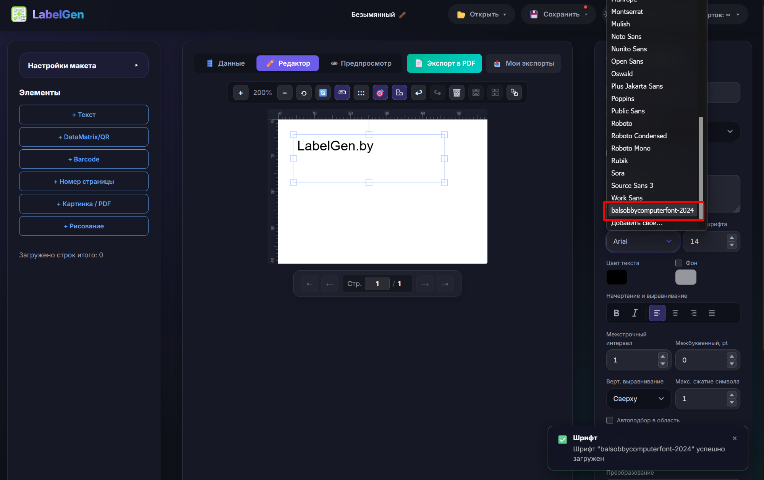Click the LabelGen logo icon

19,14
